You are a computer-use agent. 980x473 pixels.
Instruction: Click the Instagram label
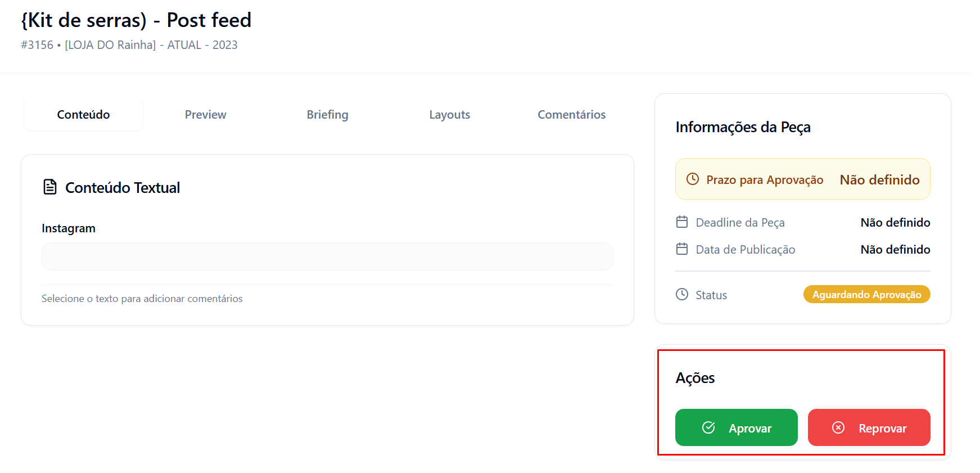click(69, 228)
